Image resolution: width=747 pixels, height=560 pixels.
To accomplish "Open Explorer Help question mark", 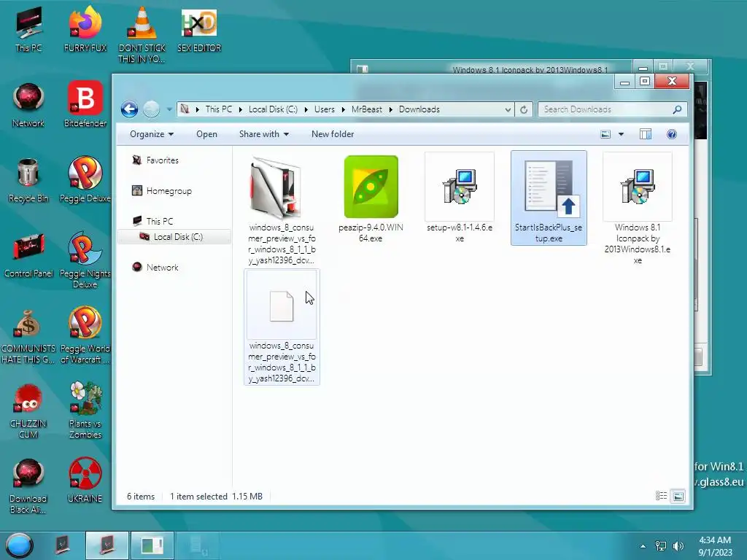I will pyautogui.click(x=672, y=135).
